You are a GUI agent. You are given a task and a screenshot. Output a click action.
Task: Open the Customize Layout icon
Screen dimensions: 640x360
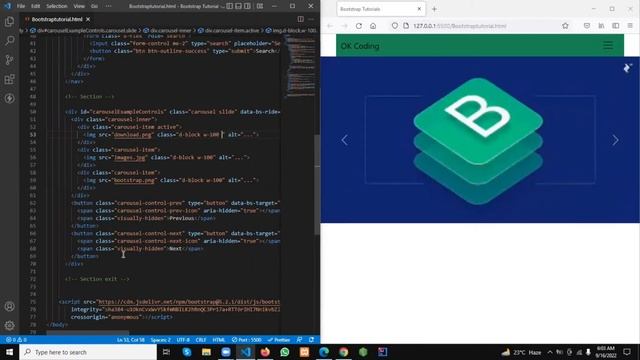260,6
